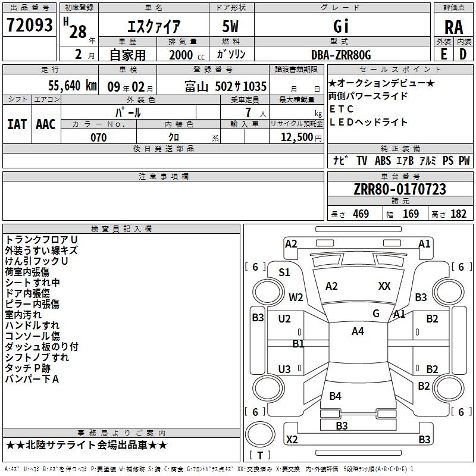The image size is (476, 476).
Task: Select the ABS equipment label
Action: (382, 161)
